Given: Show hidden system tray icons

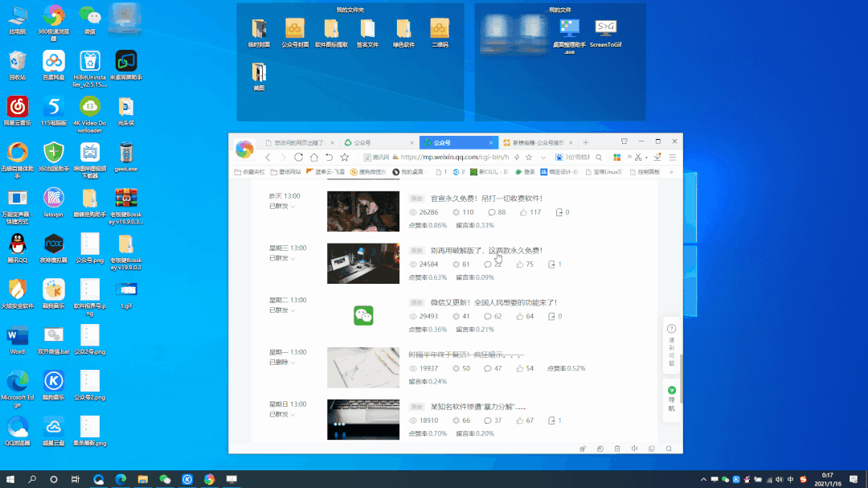Looking at the screenshot, I should tap(703, 479).
